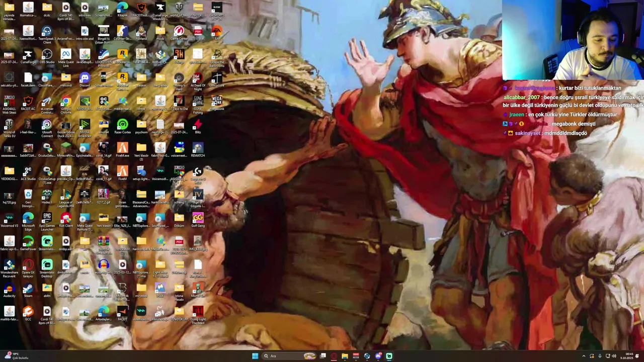Select the TeamSpeak 3 Client shortcut

coord(47,35)
